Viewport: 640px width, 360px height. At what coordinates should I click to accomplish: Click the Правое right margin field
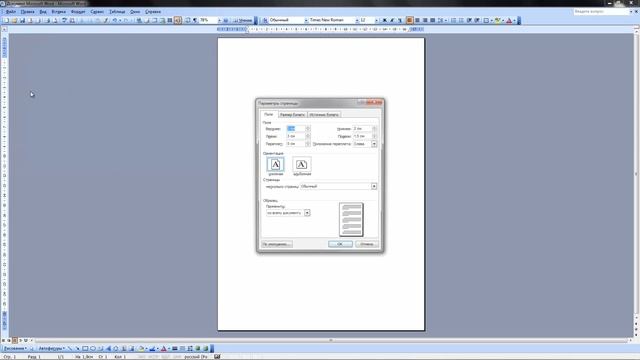click(362, 136)
